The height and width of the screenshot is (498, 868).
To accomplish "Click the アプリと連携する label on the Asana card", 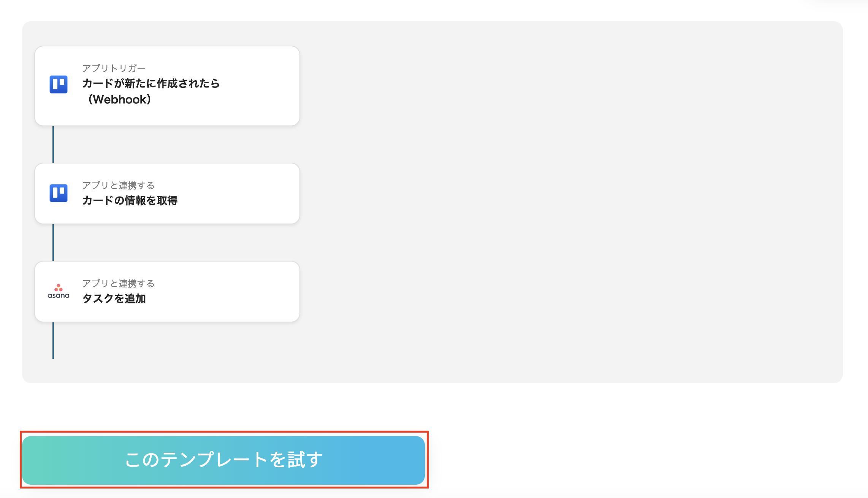I will pyautogui.click(x=119, y=283).
